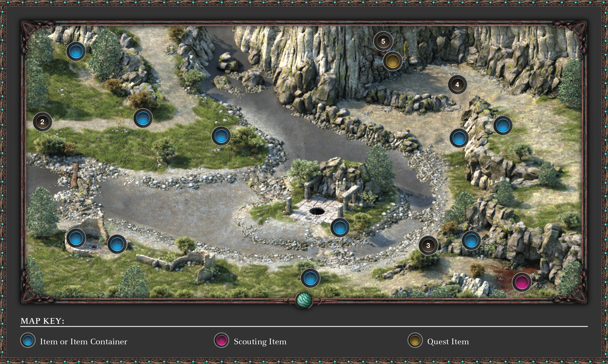Click the blue item marker east of the rock ridge
The height and width of the screenshot is (364, 608).
(x=503, y=125)
